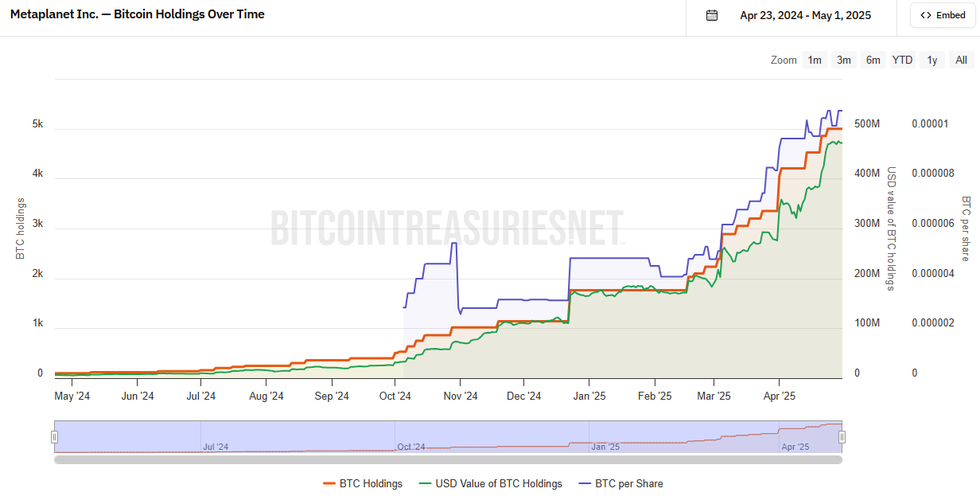
Task: Zoom chart to 6m range
Action: tap(873, 60)
